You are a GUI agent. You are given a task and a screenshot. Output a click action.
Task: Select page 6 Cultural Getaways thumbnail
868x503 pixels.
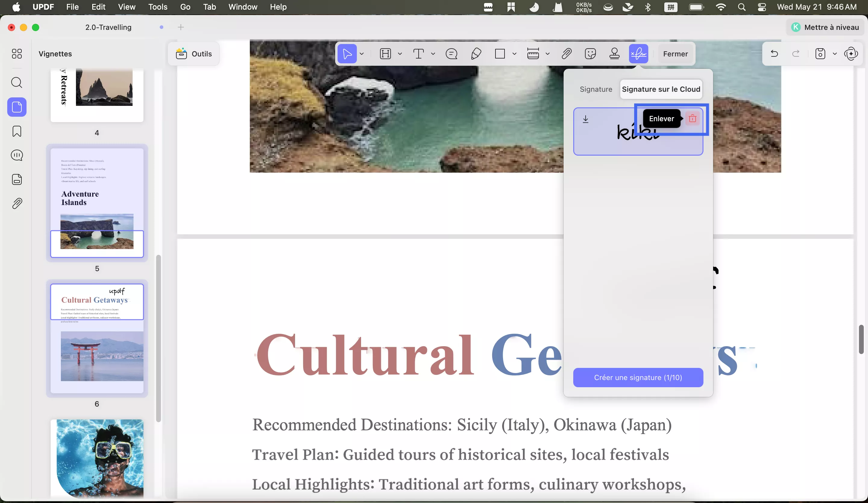click(97, 338)
